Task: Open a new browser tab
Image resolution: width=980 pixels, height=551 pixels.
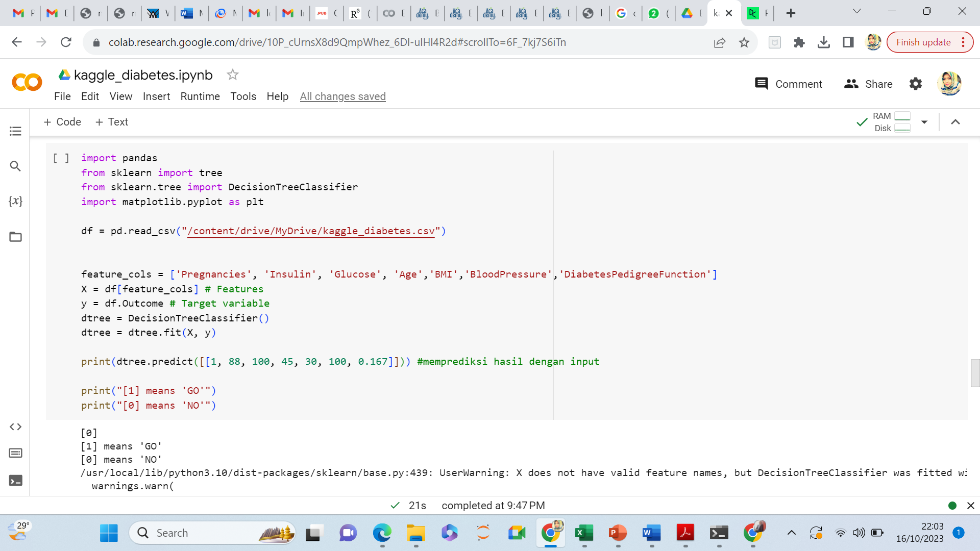Action: coord(791,13)
